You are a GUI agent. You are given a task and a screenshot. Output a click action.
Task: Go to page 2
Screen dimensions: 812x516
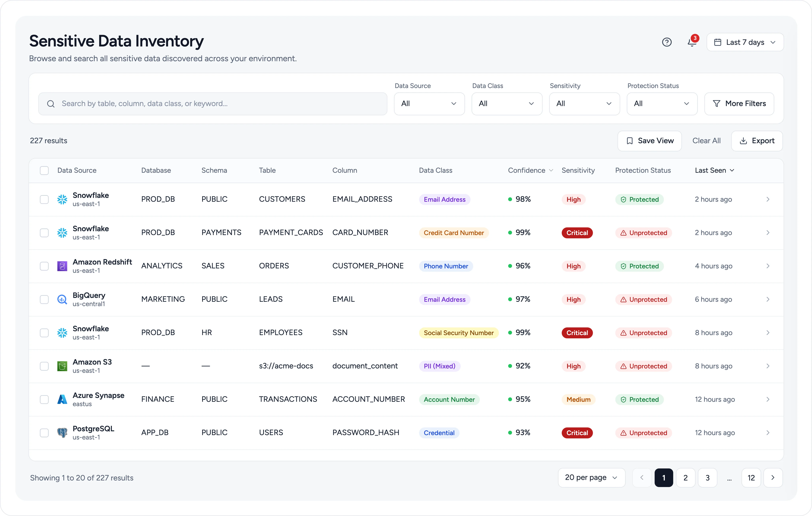(686, 478)
